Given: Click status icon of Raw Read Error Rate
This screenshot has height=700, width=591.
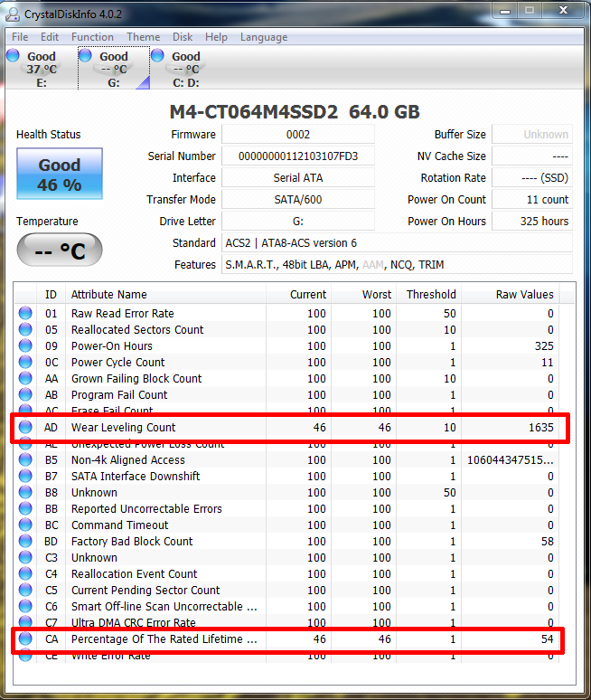Looking at the screenshot, I should (25, 314).
